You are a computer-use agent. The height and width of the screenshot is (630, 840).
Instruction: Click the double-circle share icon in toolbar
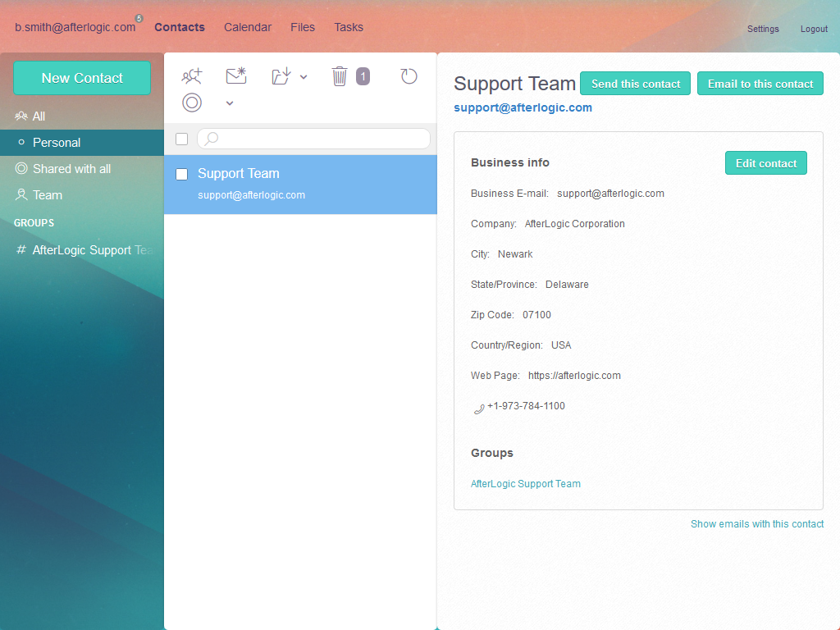192,103
